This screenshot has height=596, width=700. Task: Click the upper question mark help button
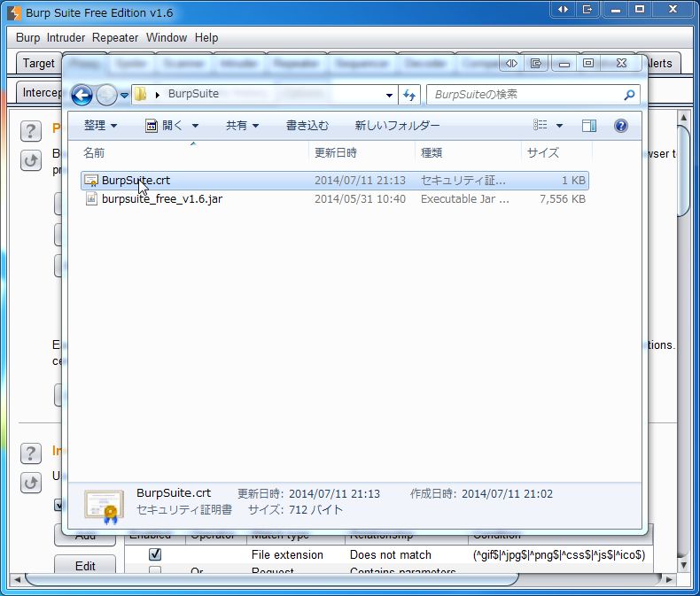click(x=30, y=131)
